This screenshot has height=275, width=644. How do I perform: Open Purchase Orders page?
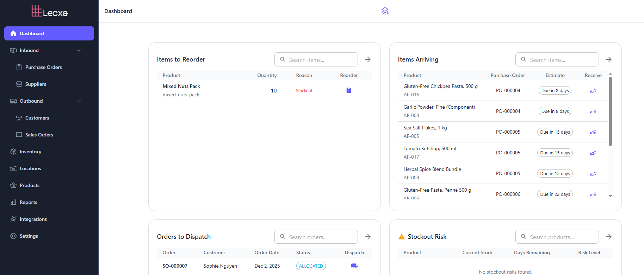click(43, 67)
